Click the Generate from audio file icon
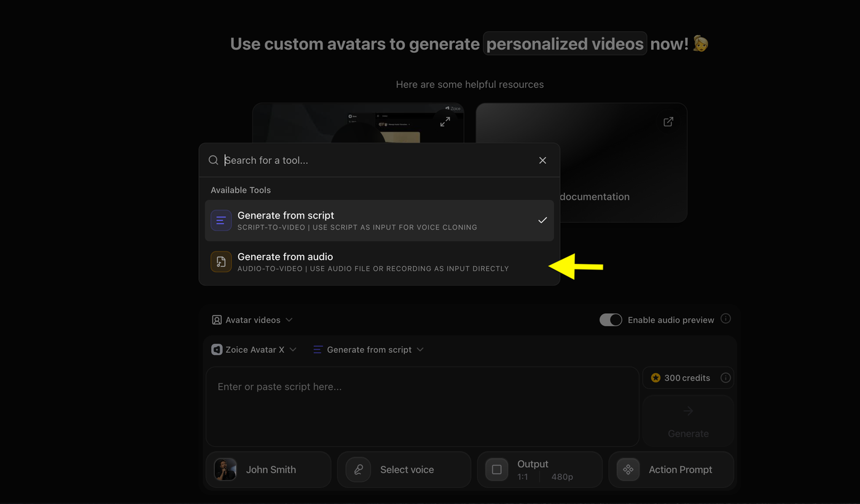This screenshot has height=504, width=860. coord(221,262)
